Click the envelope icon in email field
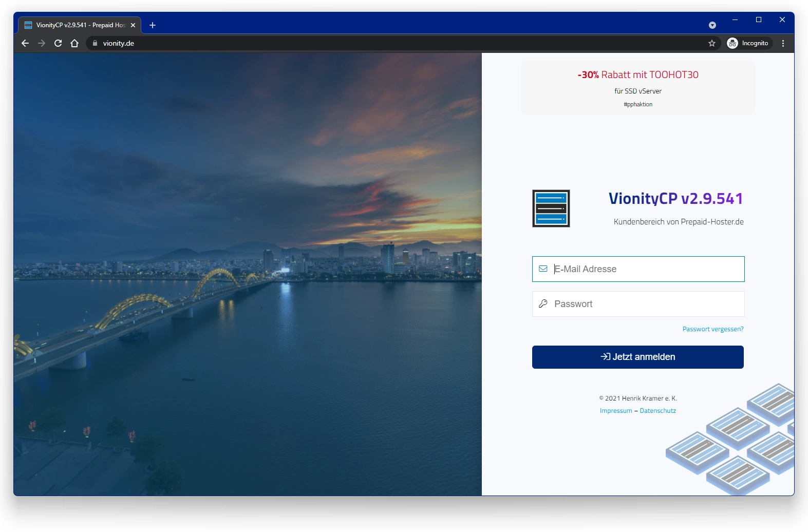The image size is (808, 532). 543,269
